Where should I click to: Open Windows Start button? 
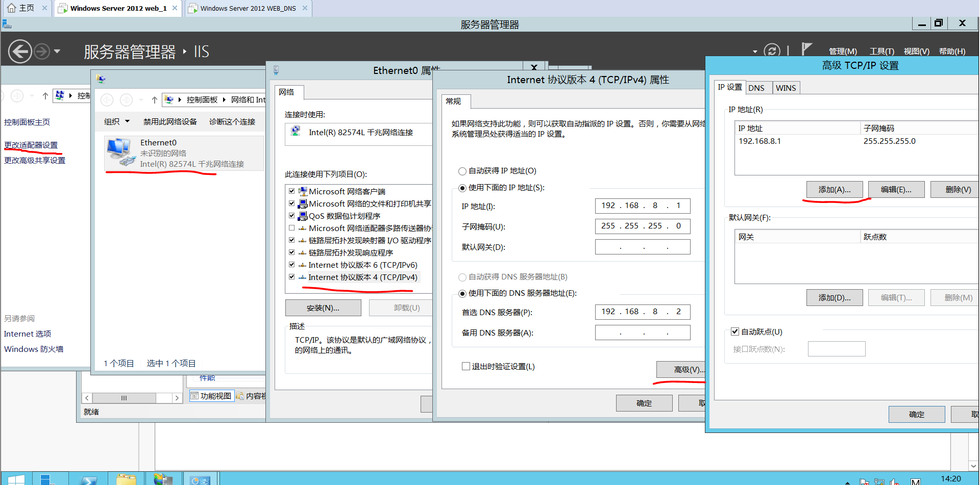click(x=16, y=479)
